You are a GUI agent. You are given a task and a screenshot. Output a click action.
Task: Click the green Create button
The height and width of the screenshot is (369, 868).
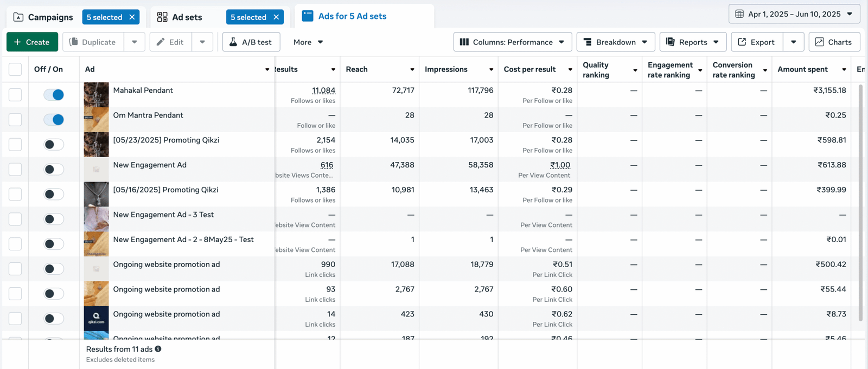32,42
